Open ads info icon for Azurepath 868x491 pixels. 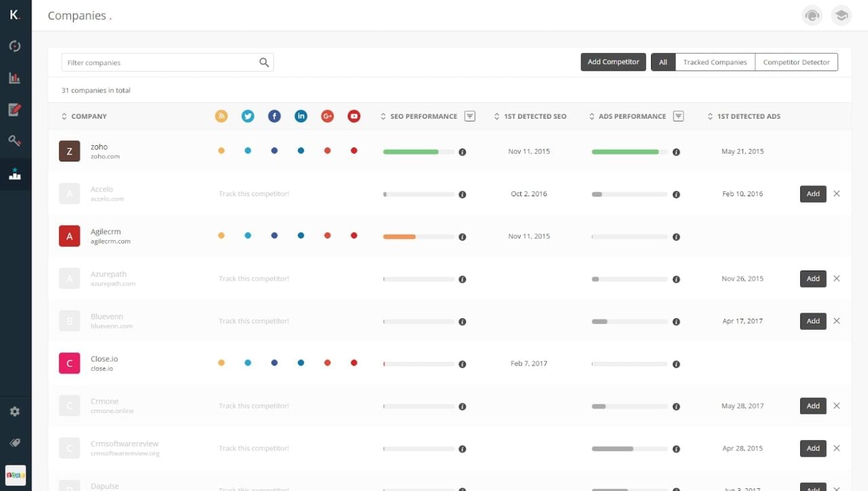[x=676, y=279]
